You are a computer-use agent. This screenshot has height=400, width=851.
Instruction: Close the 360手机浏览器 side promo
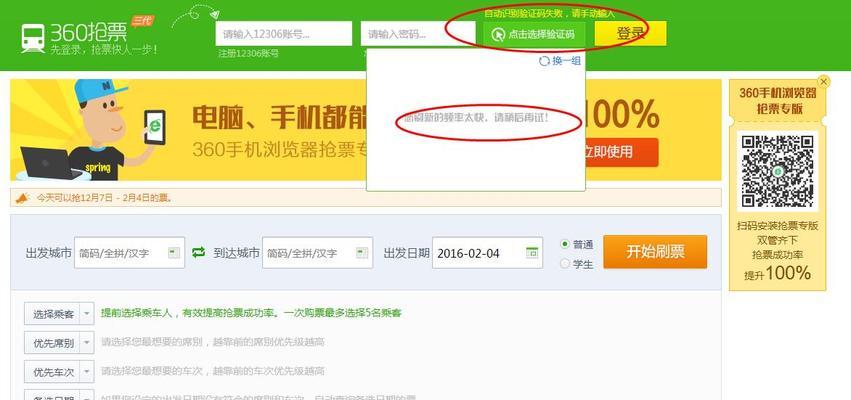tap(824, 81)
